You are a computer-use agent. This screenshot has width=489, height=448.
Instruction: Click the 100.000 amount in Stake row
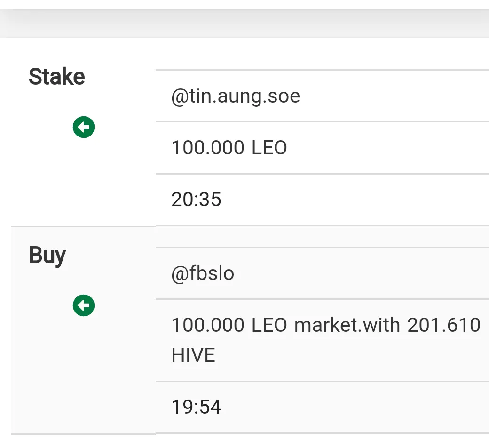coord(208,148)
